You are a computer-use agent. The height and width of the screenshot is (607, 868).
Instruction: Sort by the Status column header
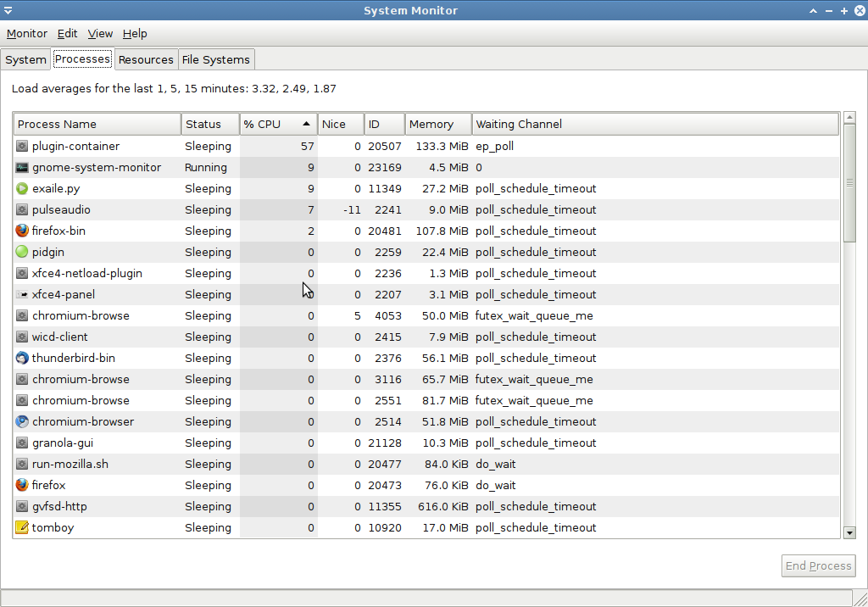point(210,124)
